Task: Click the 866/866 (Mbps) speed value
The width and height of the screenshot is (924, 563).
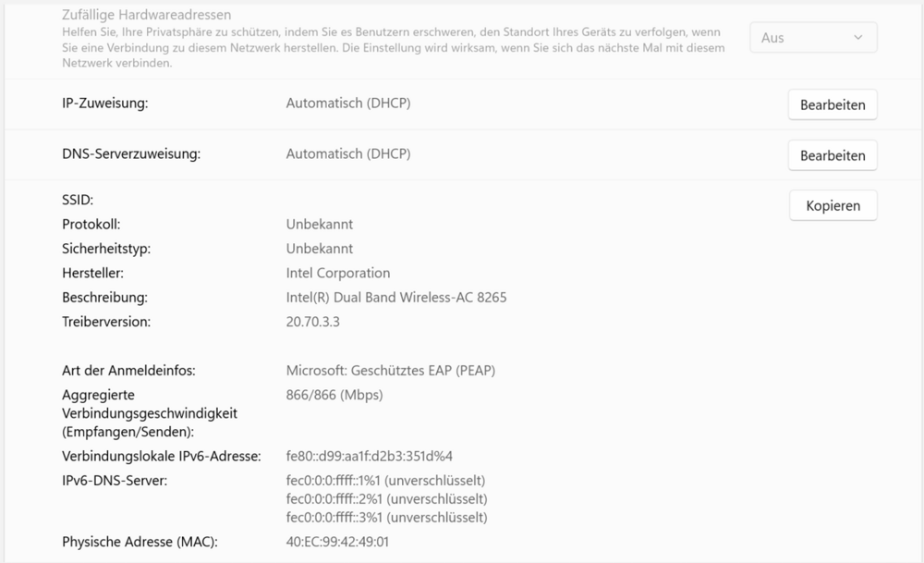Action: coord(334,396)
